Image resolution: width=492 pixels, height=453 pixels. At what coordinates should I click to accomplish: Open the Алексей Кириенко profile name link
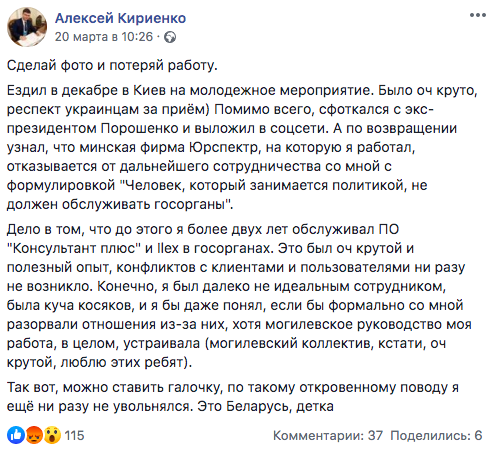(x=120, y=18)
